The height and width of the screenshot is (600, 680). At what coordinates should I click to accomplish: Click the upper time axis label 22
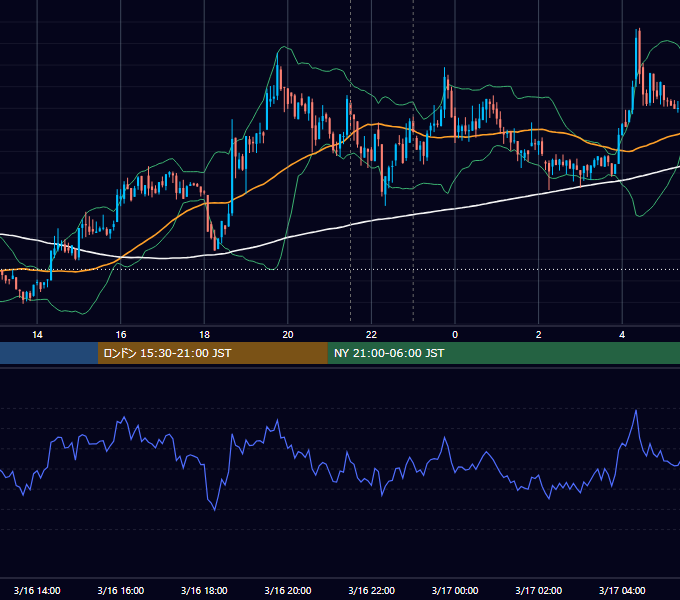pos(371,335)
